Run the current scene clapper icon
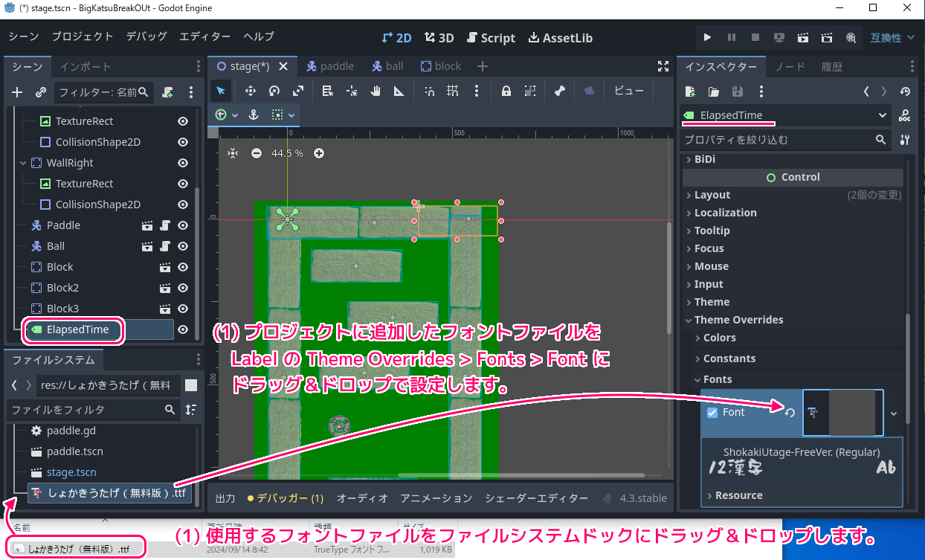The image size is (925, 560). [802, 37]
